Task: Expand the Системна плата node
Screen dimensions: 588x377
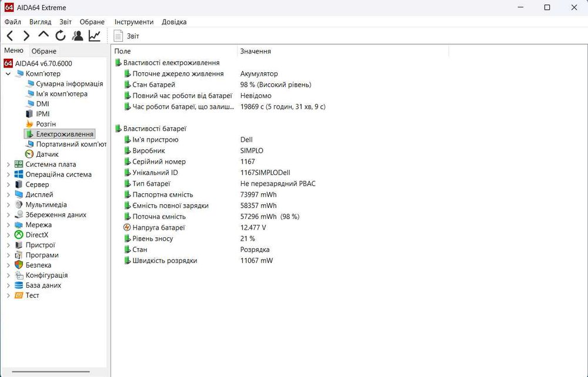Action: (x=8, y=164)
